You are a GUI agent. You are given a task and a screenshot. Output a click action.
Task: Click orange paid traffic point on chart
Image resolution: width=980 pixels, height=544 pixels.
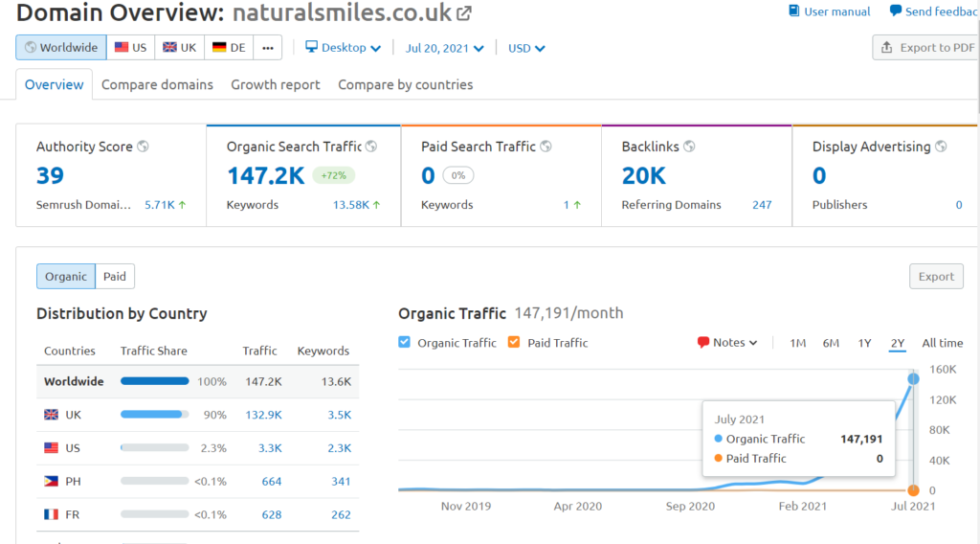pos(913,490)
